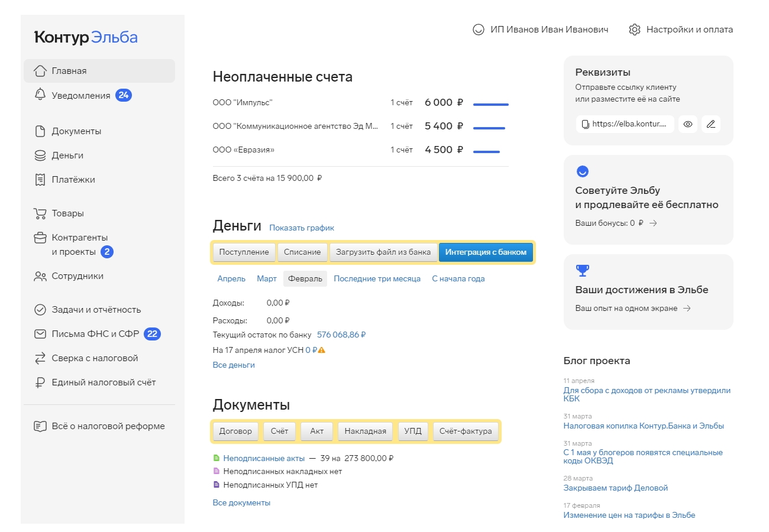This screenshot has width=769, height=532.
Task: Create a new Договор document
Action: pos(235,432)
